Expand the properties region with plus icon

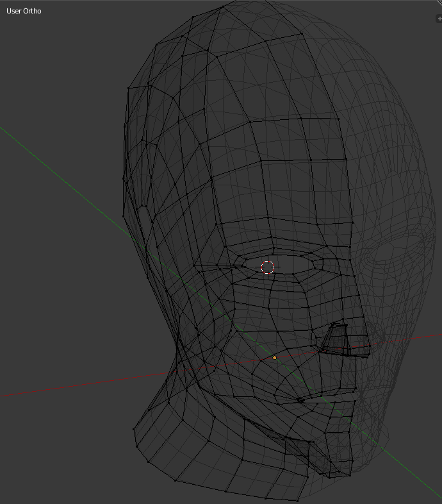[x=438, y=19]
